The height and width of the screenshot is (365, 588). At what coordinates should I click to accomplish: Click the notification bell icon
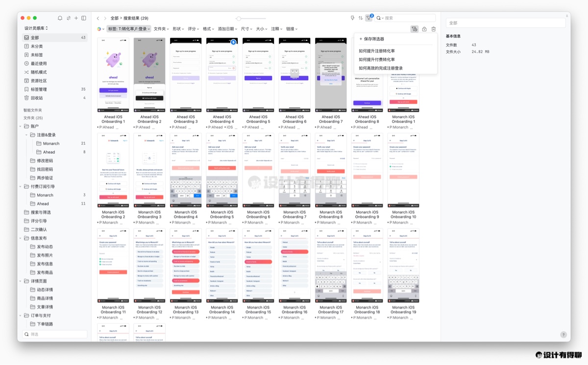click(x=60, y=18)
